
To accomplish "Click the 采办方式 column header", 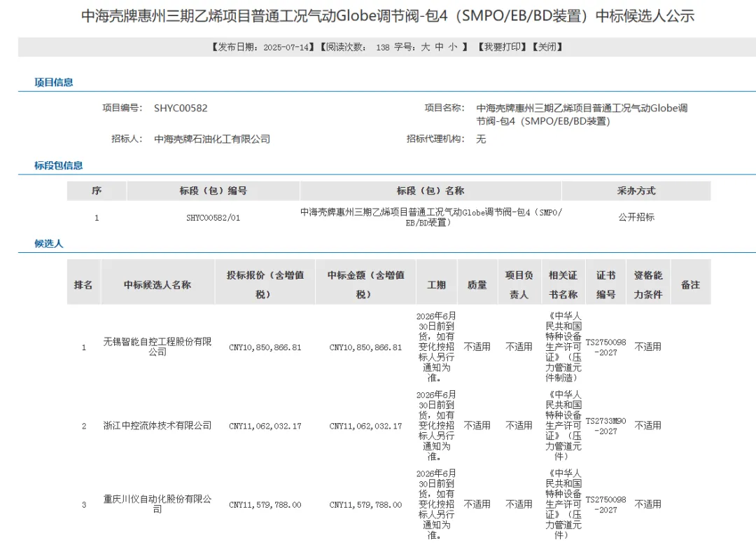I will tap(636, 191).
